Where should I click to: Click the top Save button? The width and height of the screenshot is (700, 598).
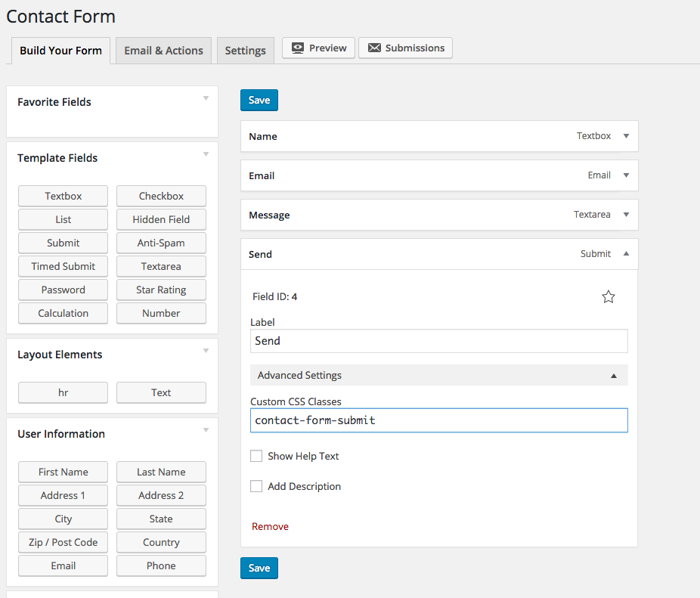[x=259, y=101]
